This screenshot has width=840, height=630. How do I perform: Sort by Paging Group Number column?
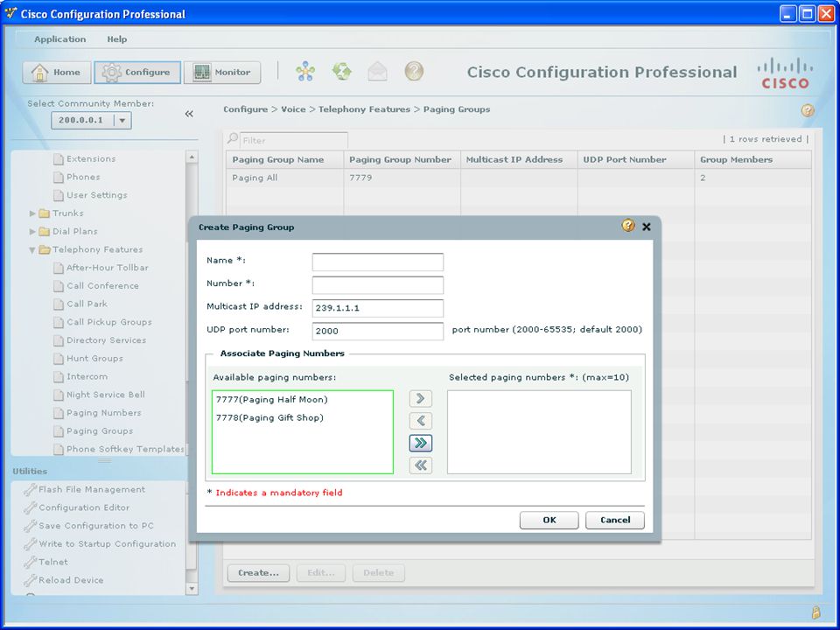(x=402, y=159)
